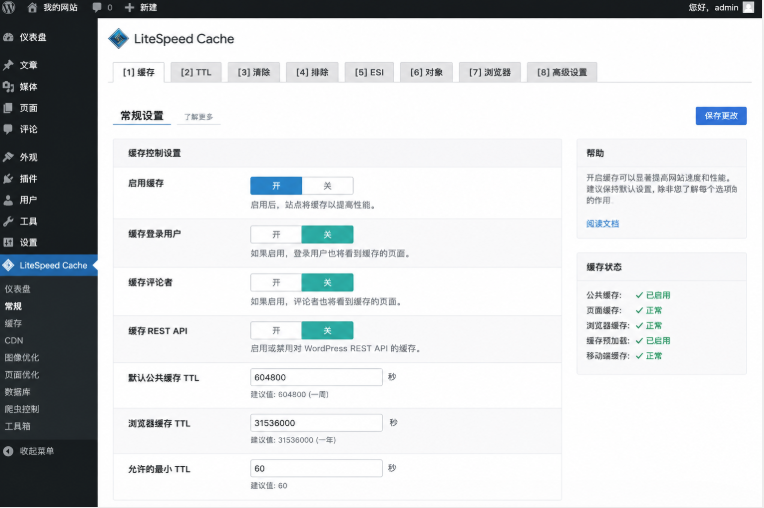This screenshot has height=508, width=764.
Task: Open the 阅读文档 link
Action: click(x=603, y=224)
